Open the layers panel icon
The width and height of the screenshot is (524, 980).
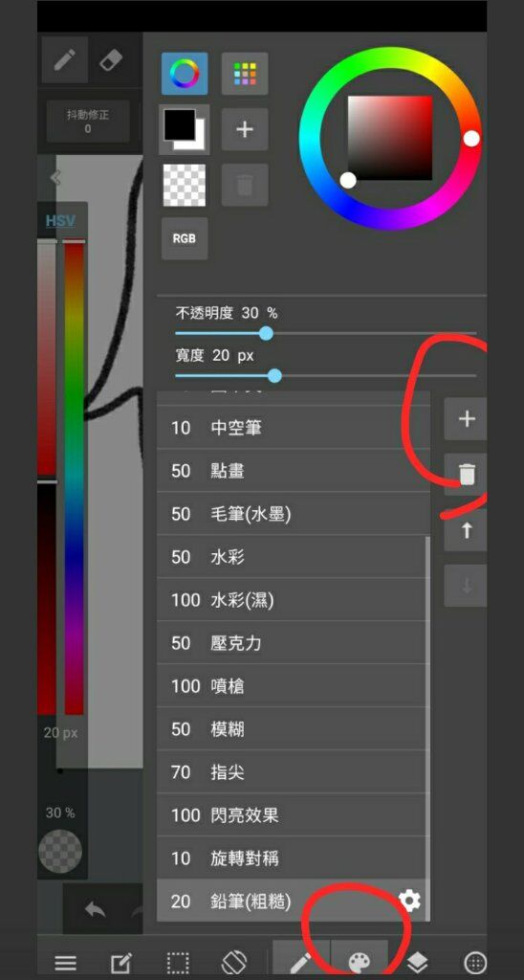click(x=417, y=962)
